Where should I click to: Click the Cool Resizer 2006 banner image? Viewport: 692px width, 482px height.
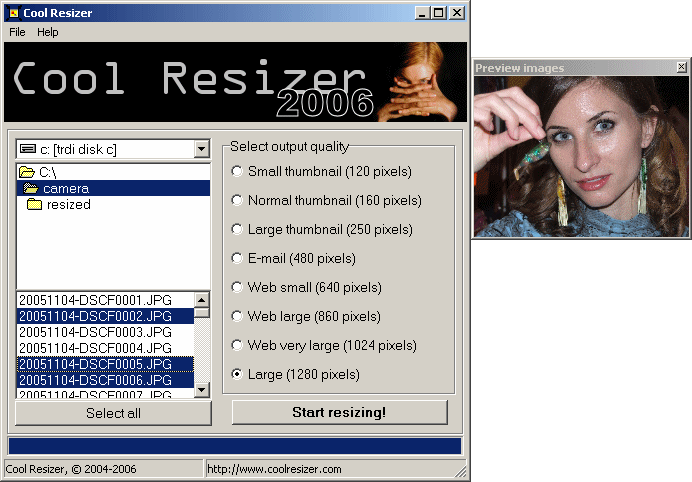[235, 82]
